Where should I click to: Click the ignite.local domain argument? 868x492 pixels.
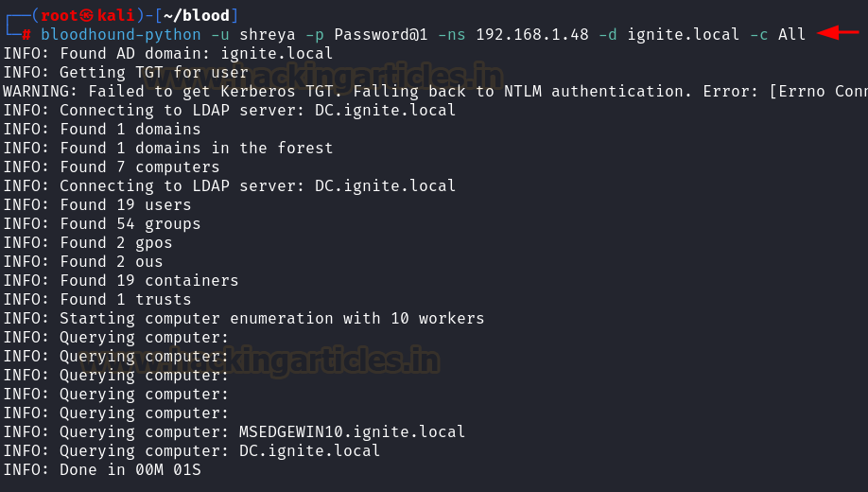(x=683, y=34)
